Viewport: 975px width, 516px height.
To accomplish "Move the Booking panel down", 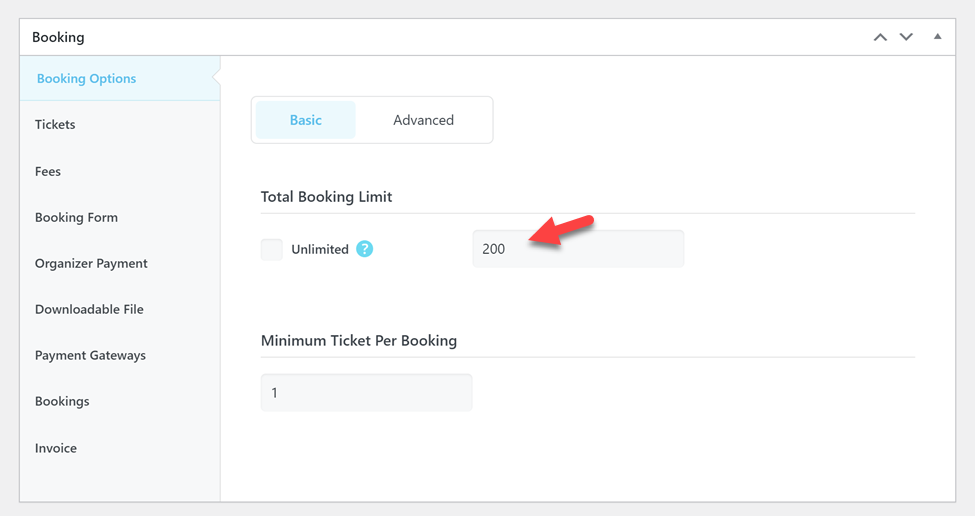I will pos(906,37).
